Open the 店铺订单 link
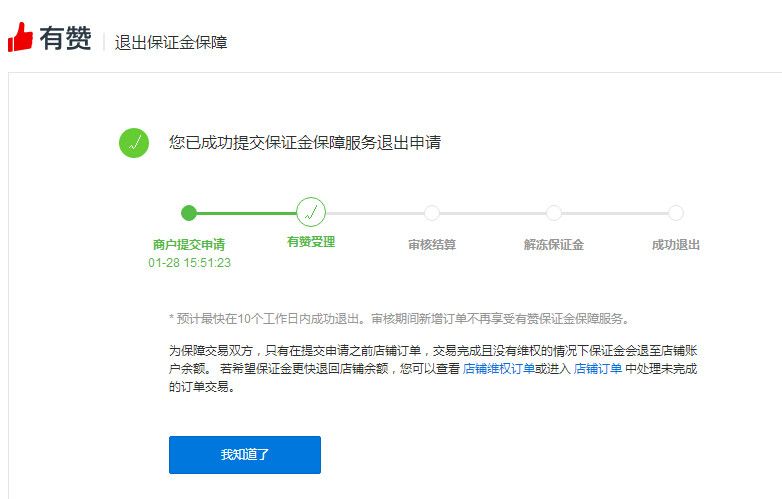This screenshot has height=499, width=782. pos(597,368)
